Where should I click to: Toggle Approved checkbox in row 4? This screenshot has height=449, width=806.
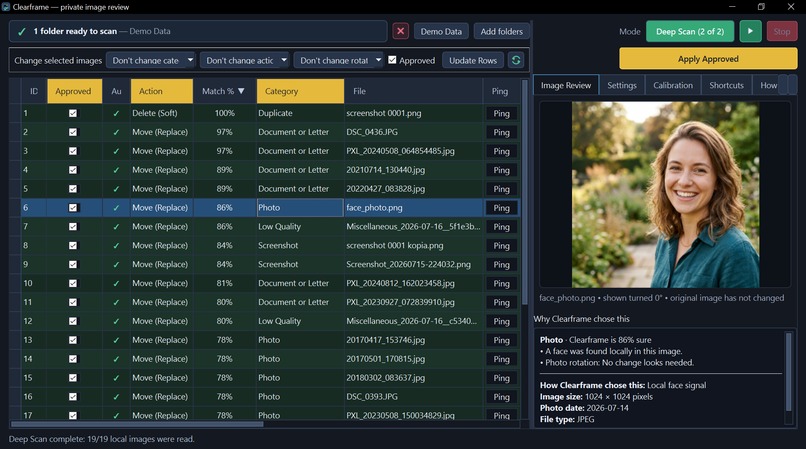(x=73, y=170)
